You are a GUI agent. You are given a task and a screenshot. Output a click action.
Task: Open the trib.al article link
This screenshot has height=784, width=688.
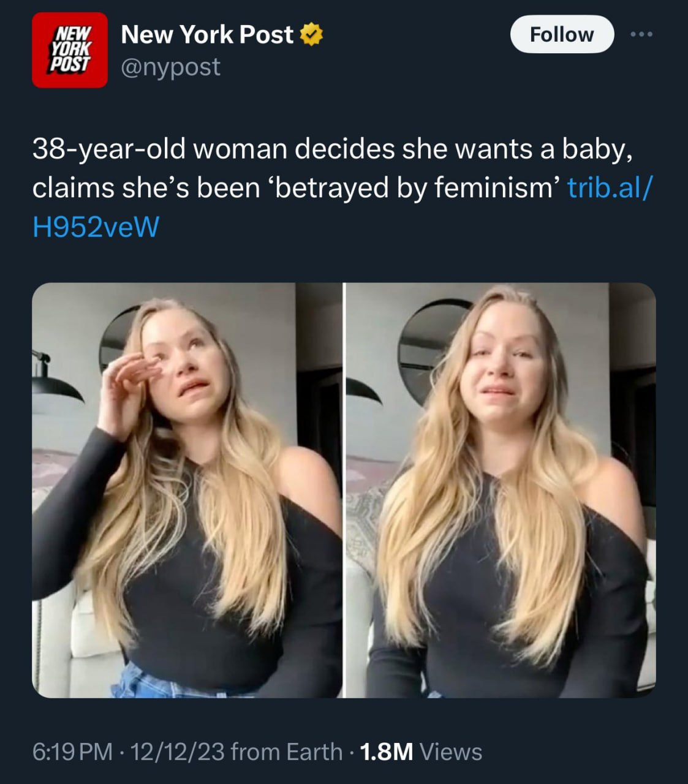click(x=610, y=187)
